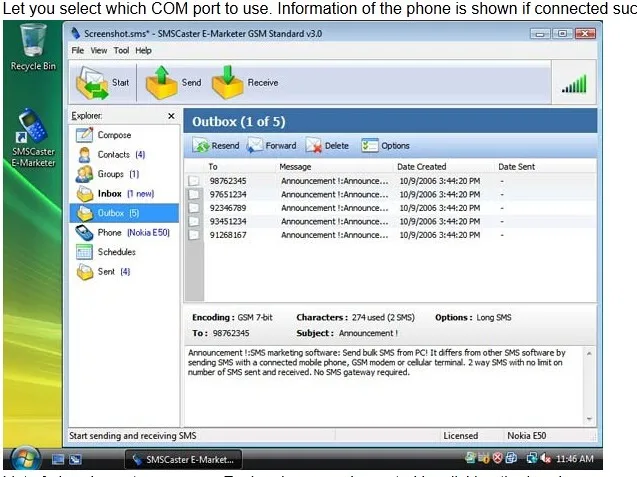Delete the selected outbox message
Viewport: 637px width, 477px height.
pyautogui.click(x=327, y=145)
